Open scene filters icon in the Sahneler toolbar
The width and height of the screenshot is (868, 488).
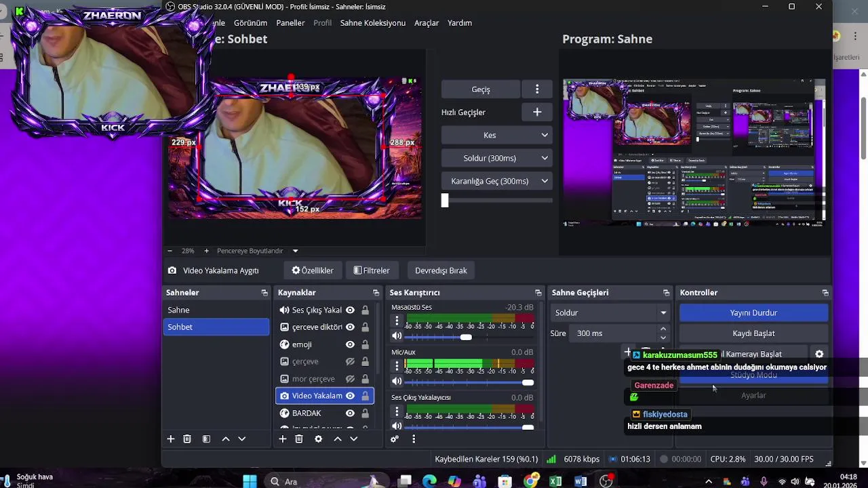coord(206,439)
